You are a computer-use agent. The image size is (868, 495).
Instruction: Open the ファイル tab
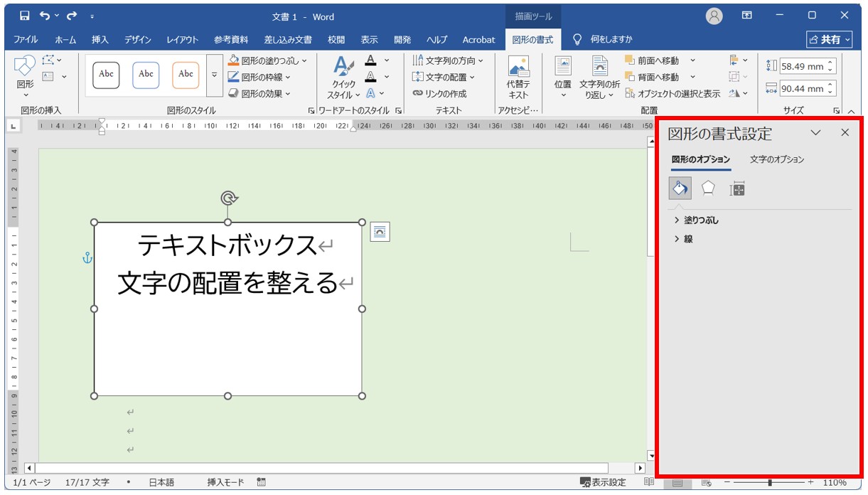26,39
